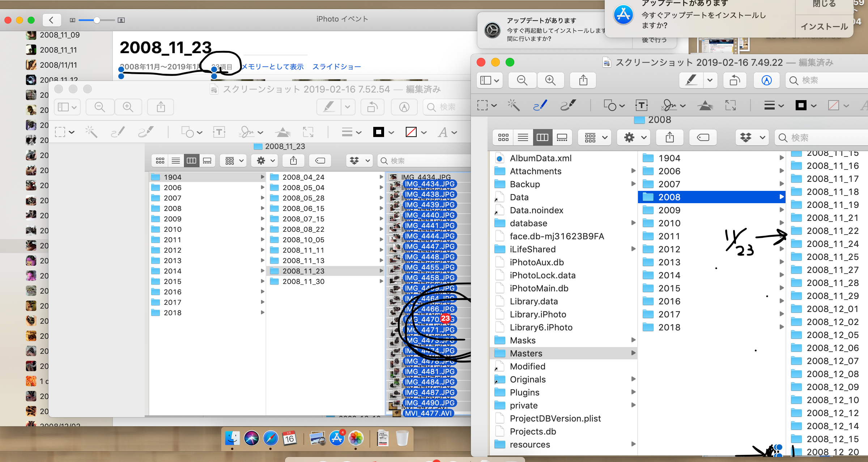Click the Adjust Color prism icon
This screenshot has width=868, height=462.
click(x=705, y=106)
